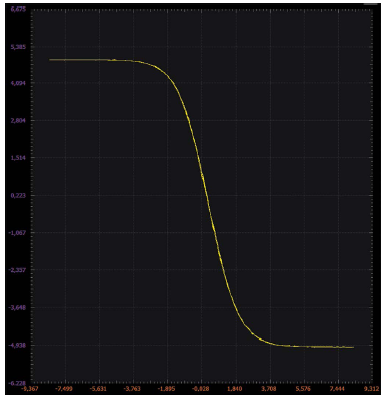Select the 2,804 y-axis tick label

tap(19, 120)
